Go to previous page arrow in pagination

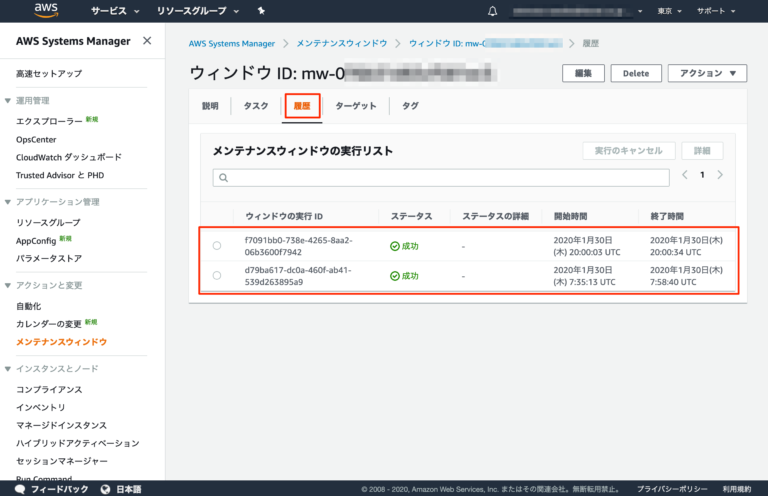[x=685, y=175]
